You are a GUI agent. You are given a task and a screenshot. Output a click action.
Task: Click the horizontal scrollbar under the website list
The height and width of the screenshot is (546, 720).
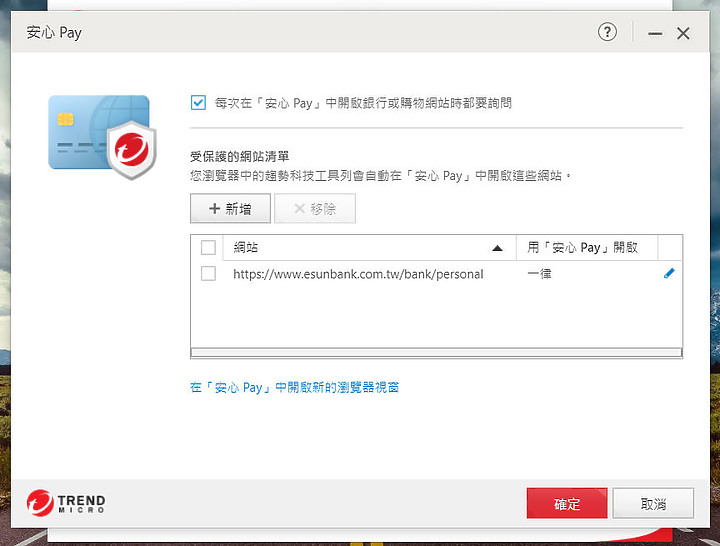[436, 353]
